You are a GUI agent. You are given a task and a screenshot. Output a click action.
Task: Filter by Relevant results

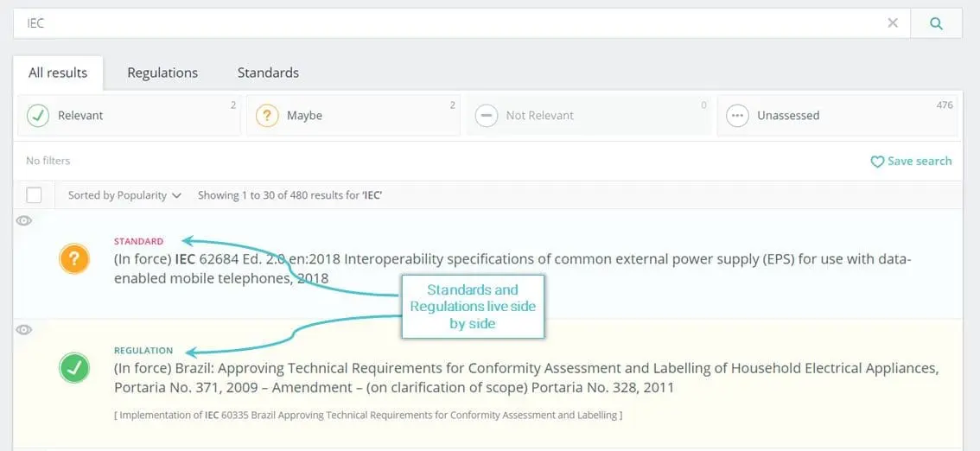tap(130, 116)
